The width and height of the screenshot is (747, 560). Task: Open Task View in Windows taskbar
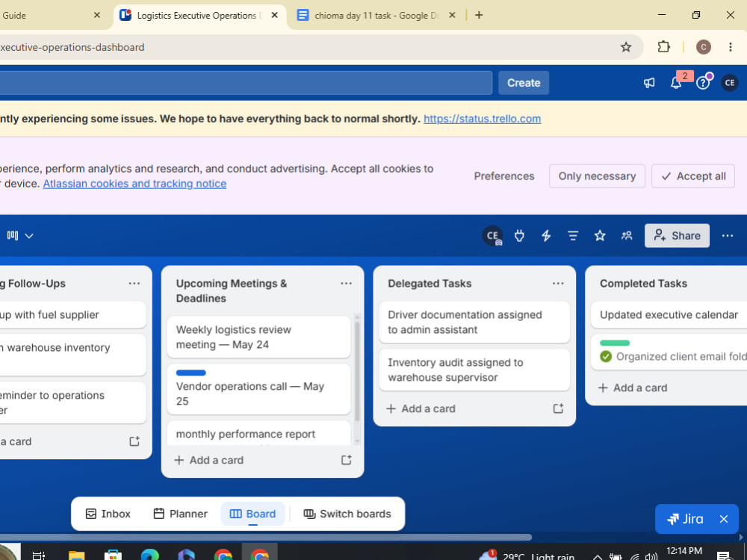tap(39, 556)
